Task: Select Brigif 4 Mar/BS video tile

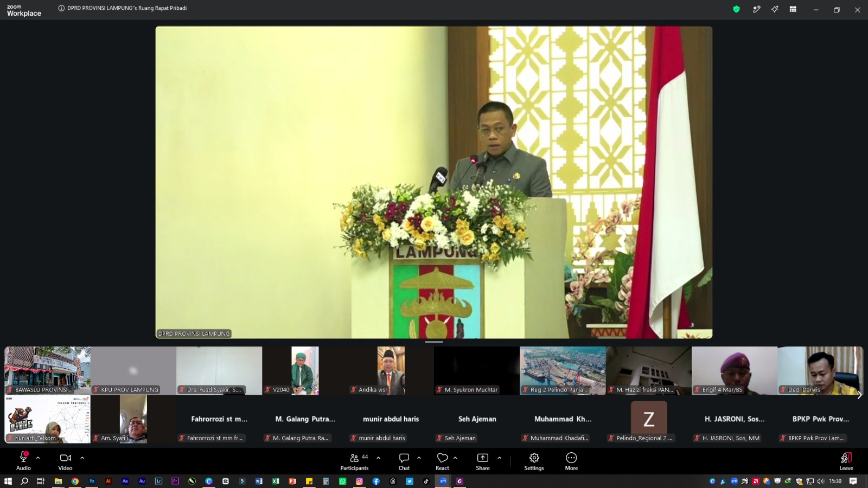Action: pos(735,371)
